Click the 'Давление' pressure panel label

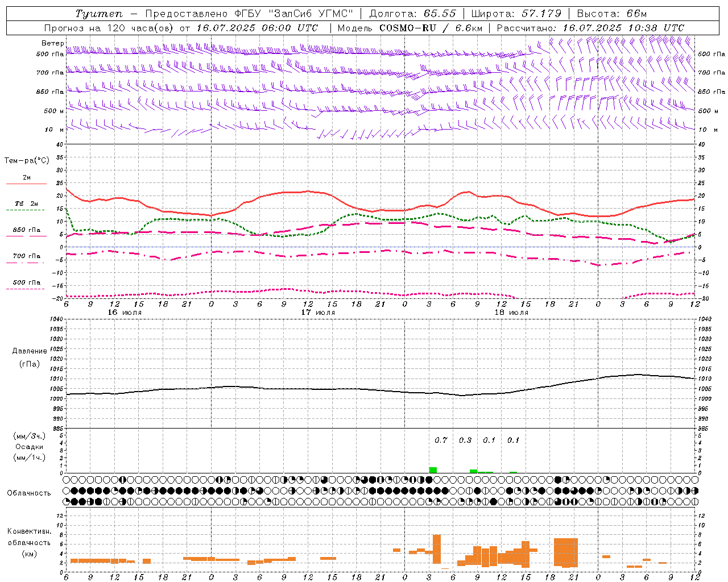point(30,351)
